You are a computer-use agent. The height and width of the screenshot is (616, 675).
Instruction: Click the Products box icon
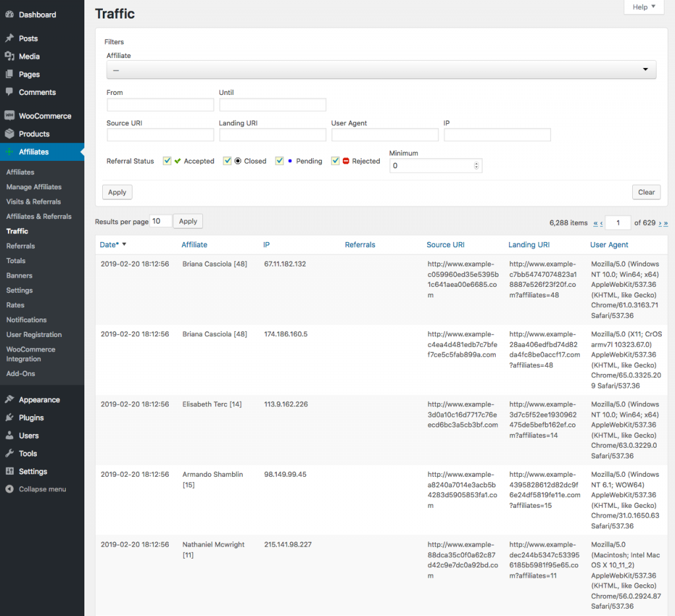click(x=9, y=133)
